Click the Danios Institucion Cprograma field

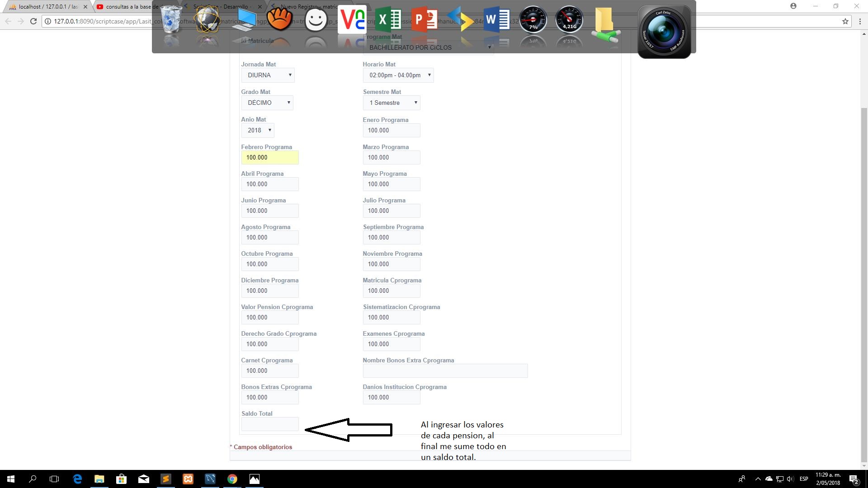pyautogui.click(x=392, y=397)
